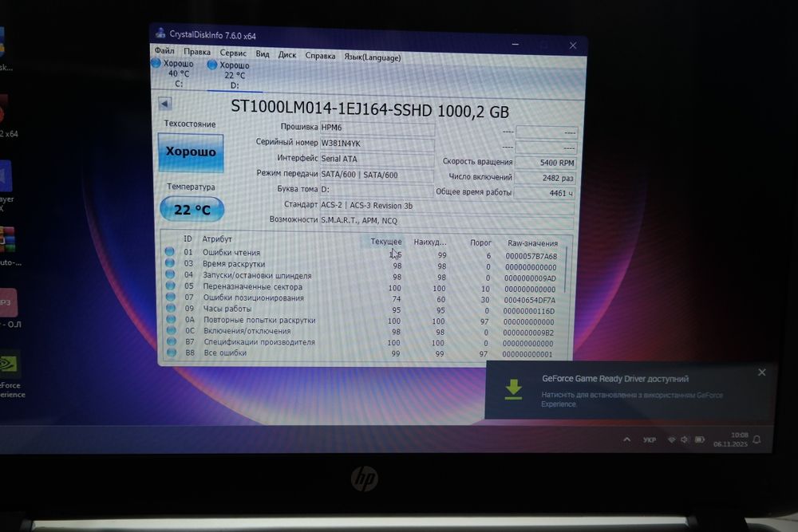
Task: Click raw value 00040654DF7A
Action: point(530,300)
